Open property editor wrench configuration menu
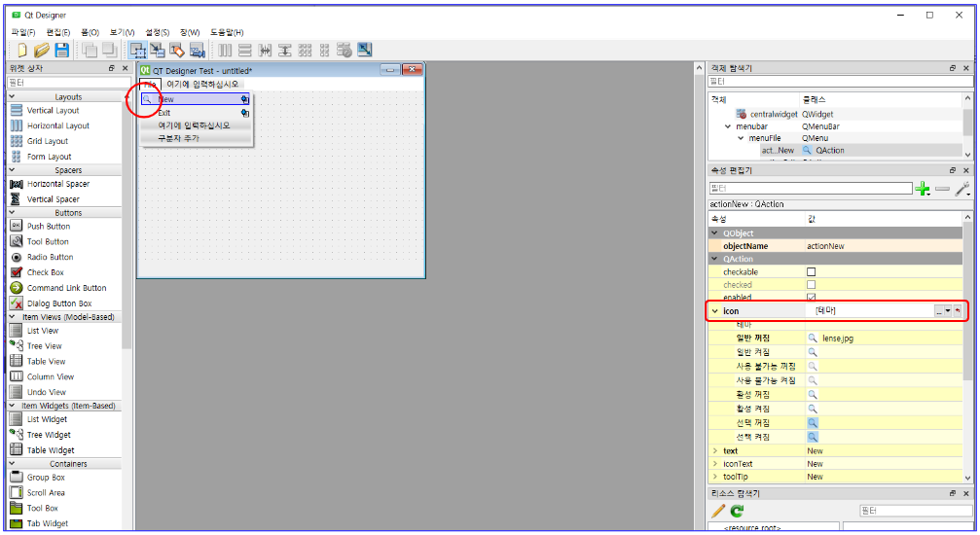 (x=962, y=189)
